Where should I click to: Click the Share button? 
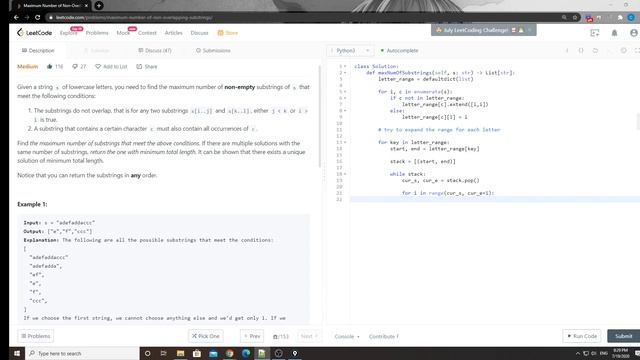click(147, 67)
